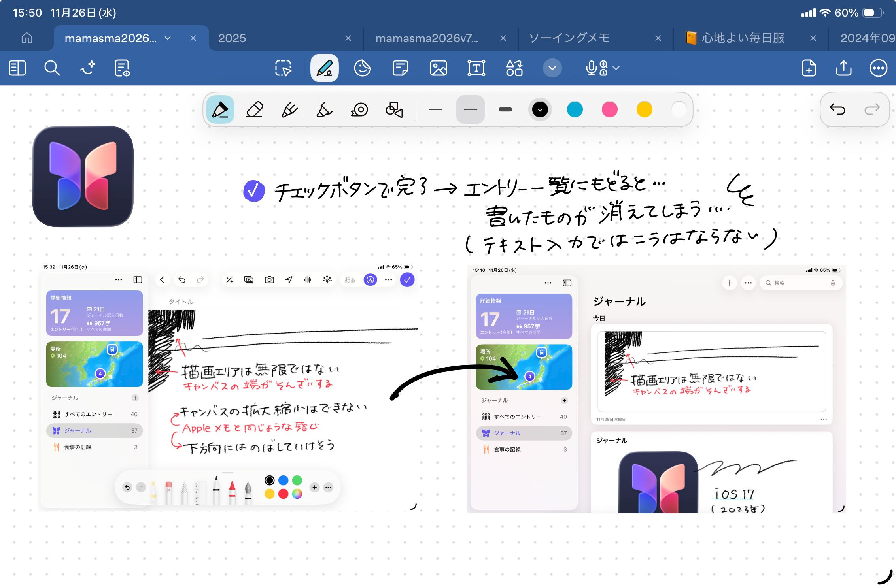Toggle the sidebar panel icon
This screenshot has height=588, width=896.
17,68
